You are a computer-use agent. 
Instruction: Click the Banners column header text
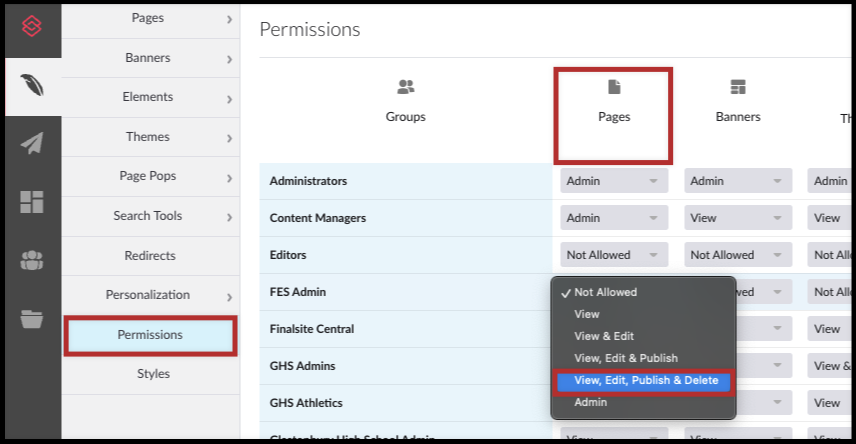[738, 117]
